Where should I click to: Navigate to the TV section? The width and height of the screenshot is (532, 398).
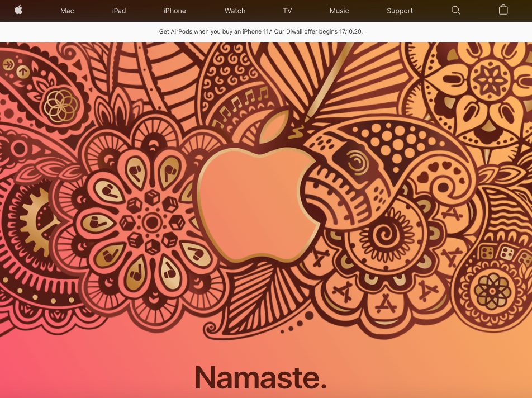[287, 11]
